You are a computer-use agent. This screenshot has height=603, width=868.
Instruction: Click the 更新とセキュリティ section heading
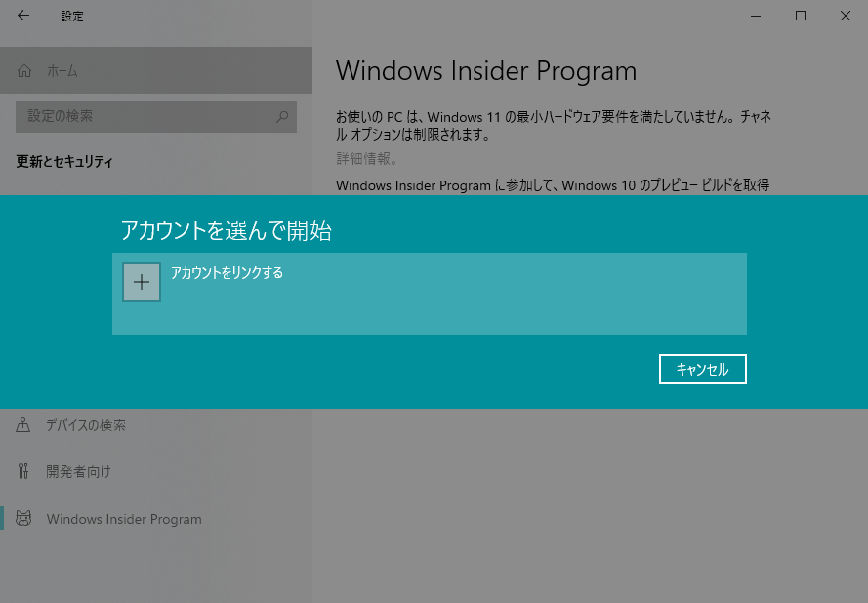click(x=64, y=162)
